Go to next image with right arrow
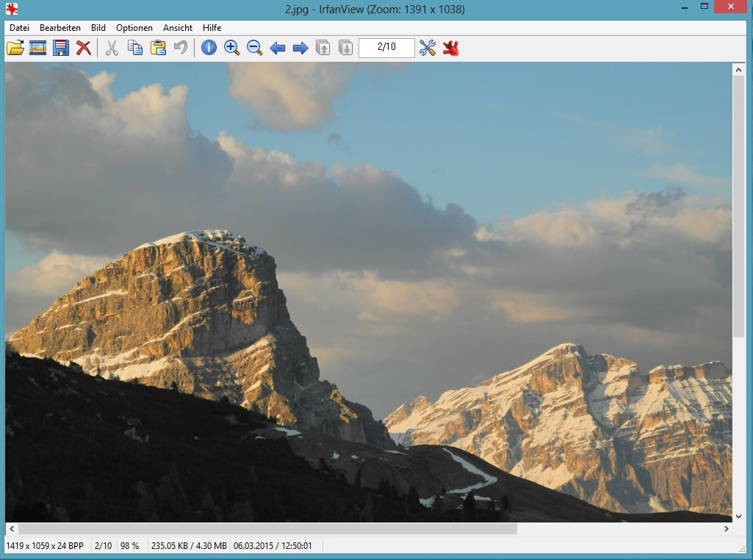753x560 pixels. click(x=300, y=48)
